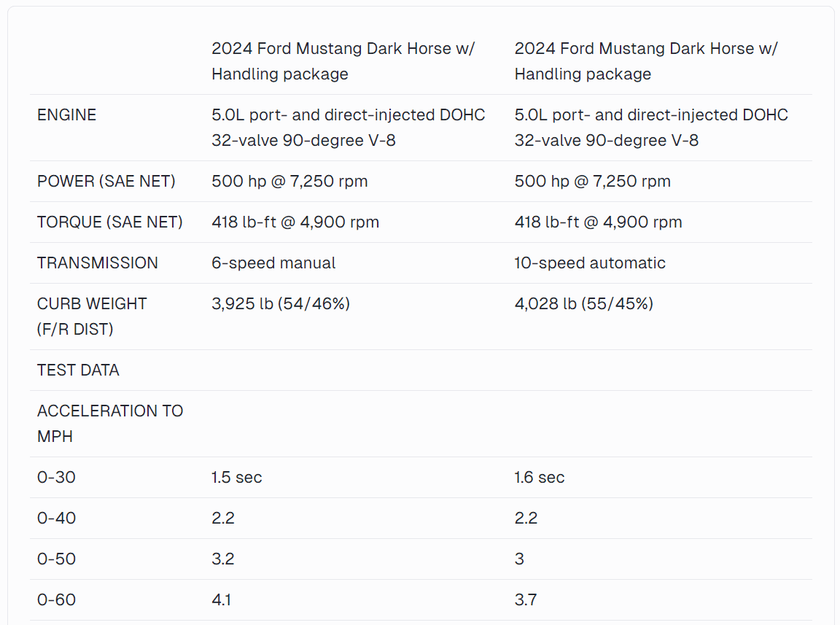840x625 pixels.
Task: Select the first column header Mustang Dark Horse
Action: (x=343, y=61)
